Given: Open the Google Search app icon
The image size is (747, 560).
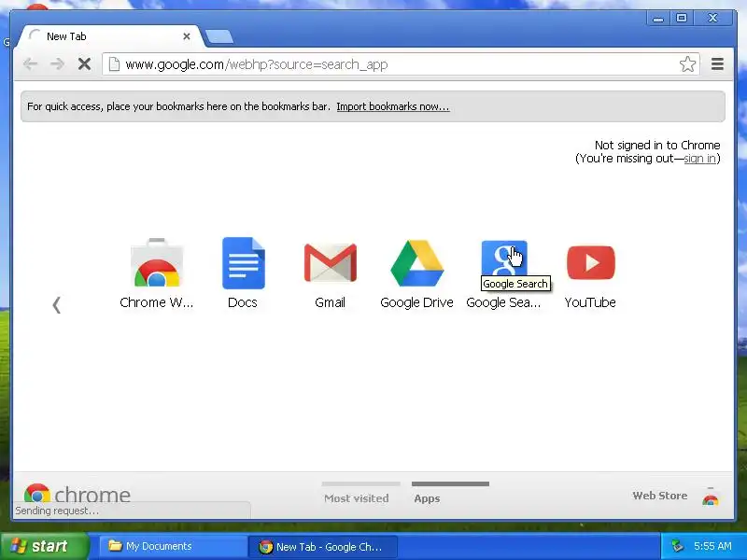Looking at the screenshot, I should click(504, 263).
